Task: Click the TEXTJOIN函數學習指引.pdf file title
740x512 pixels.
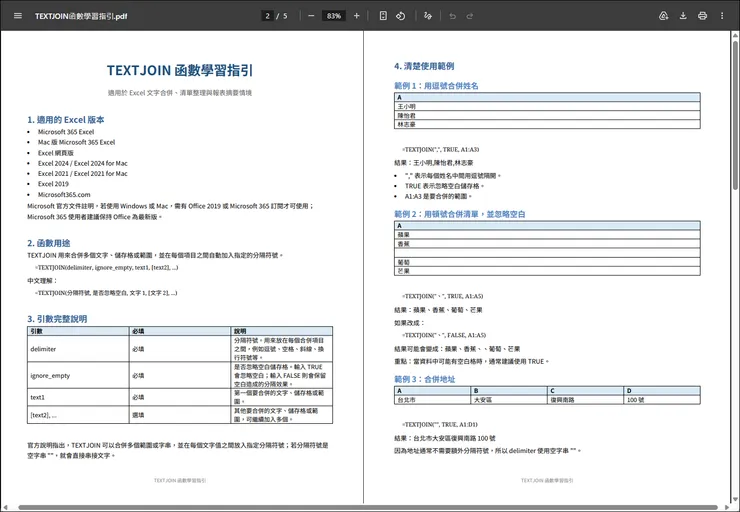Action: 81,16
